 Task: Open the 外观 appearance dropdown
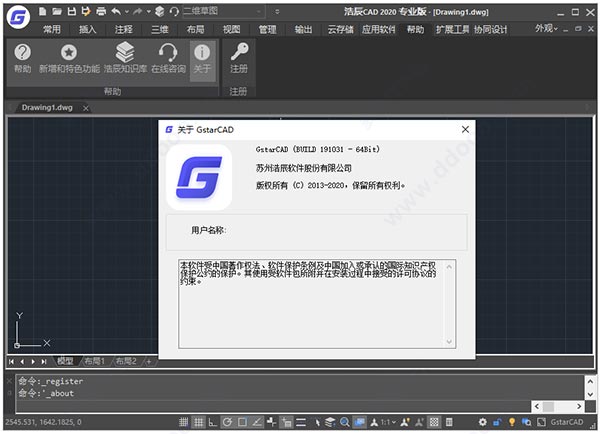[546, 28]
